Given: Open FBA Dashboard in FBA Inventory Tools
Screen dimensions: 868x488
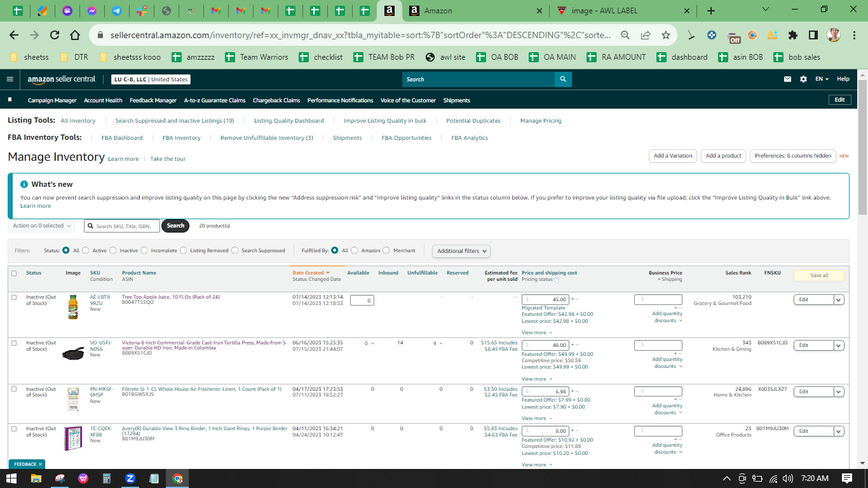Looking at the screenshot, I should coord(122,138).
